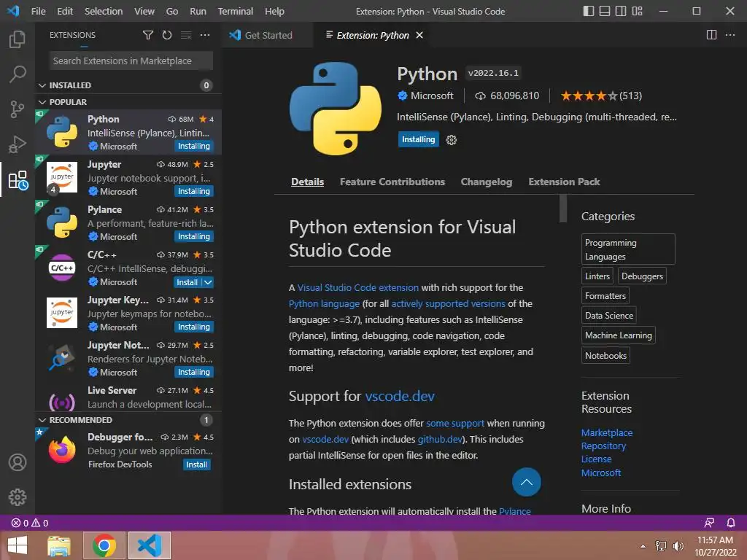Viewport: 747px width, 560px height.
Task: Click the C/C++ Install button
Action: coord(187,282)
